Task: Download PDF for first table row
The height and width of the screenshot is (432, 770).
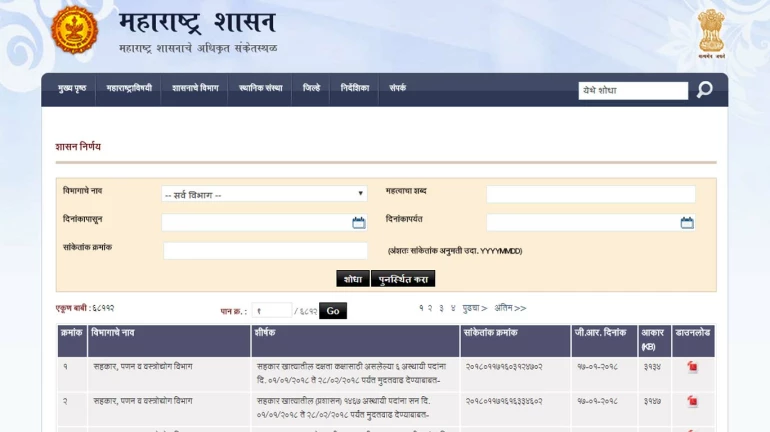Action: click(x=692, y=368)
